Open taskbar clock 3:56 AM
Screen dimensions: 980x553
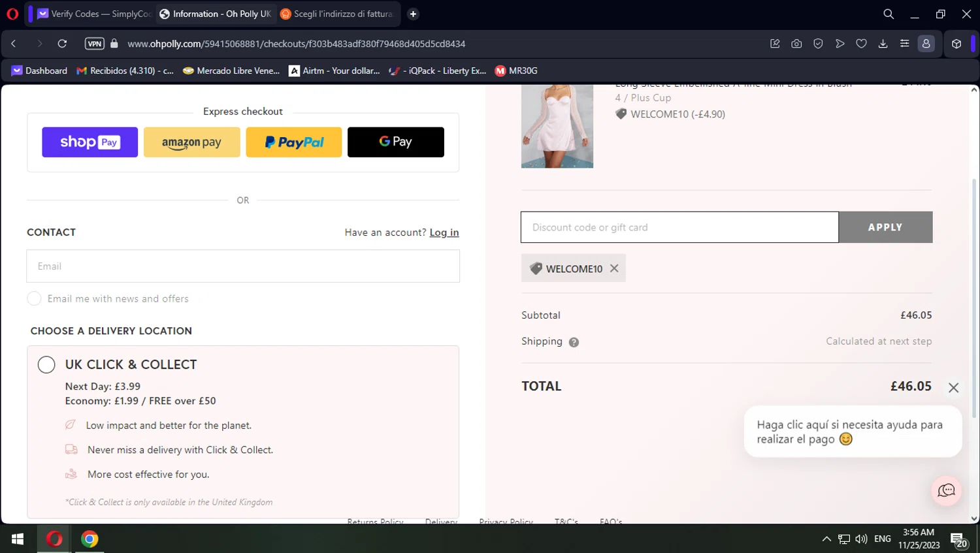[919, 539]
